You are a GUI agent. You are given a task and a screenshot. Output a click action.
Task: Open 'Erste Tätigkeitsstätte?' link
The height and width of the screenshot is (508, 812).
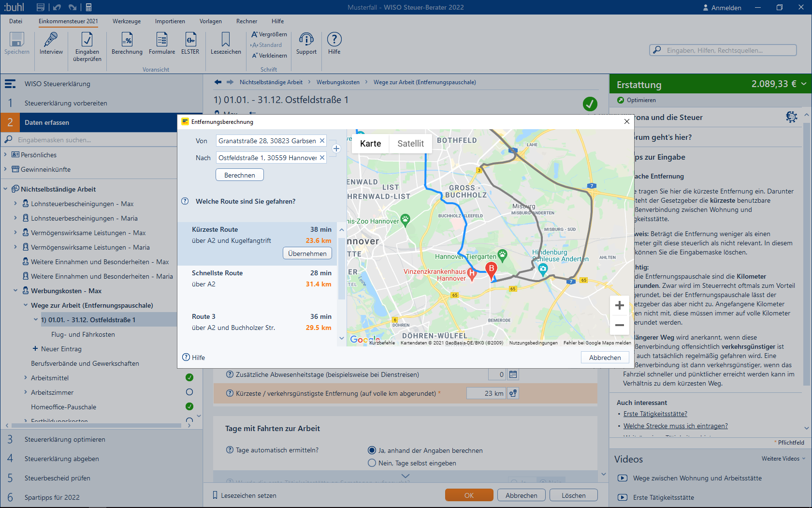point(655,414)
